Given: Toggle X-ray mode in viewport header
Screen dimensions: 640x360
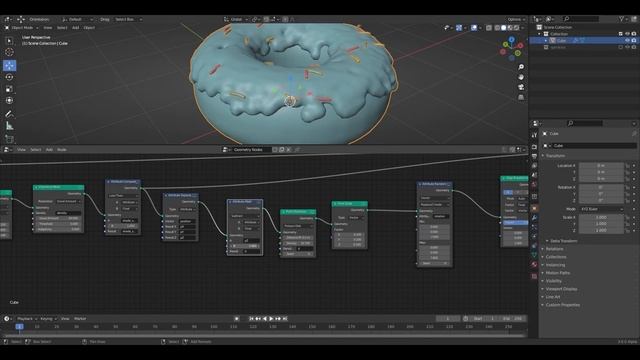Looking at the screenshot, I should tap(489, 28).
